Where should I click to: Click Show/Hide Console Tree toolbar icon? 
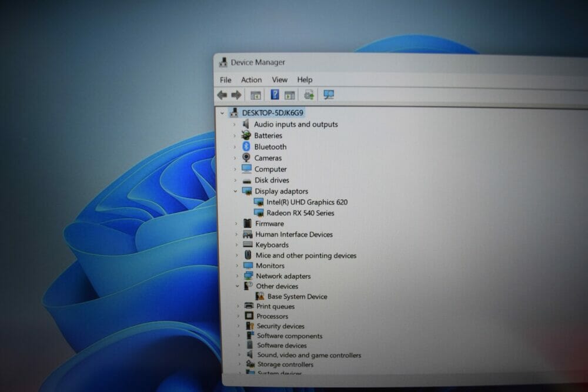[x=256, y=95]
